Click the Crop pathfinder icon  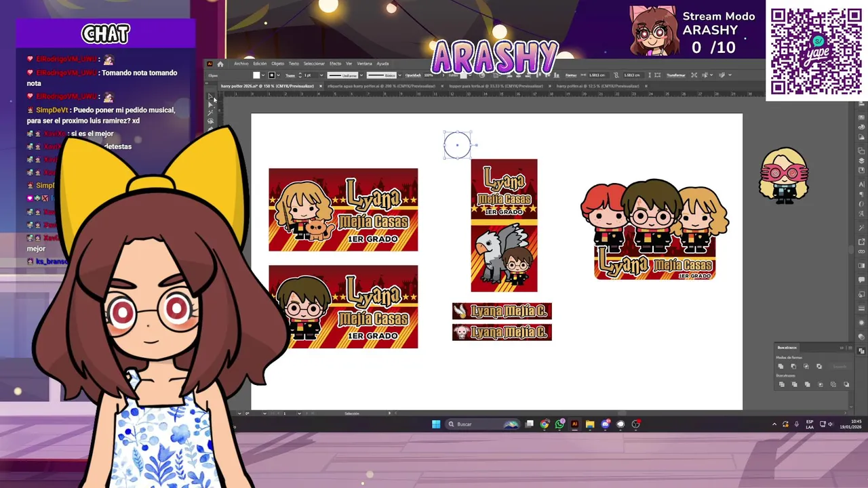(821, 384)
